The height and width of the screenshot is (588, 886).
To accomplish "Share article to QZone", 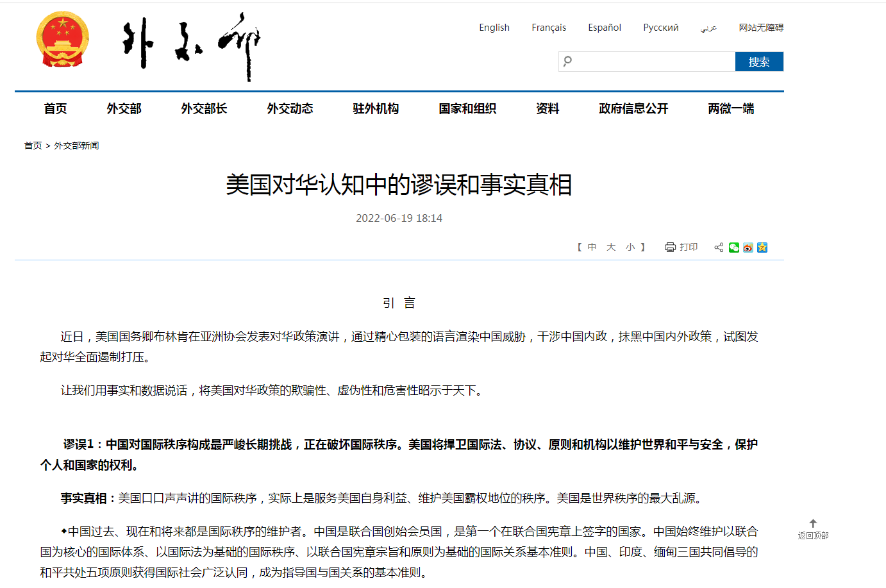I will (762, 248).
